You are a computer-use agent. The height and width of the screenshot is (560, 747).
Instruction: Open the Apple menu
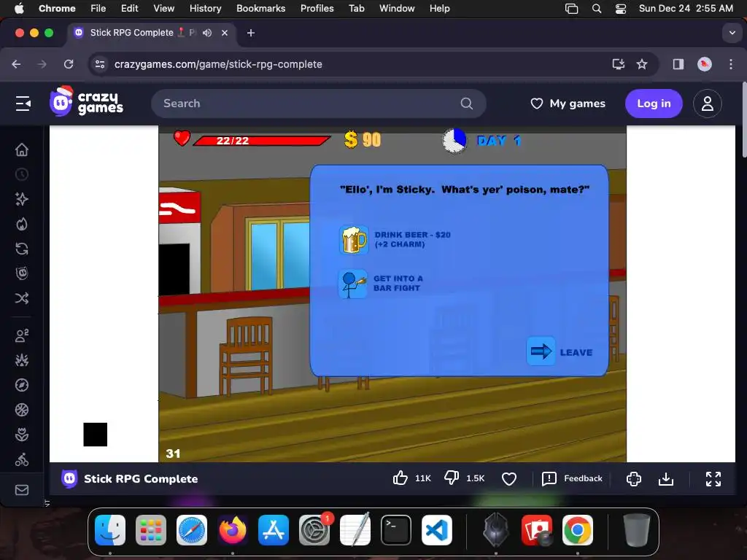19,8
